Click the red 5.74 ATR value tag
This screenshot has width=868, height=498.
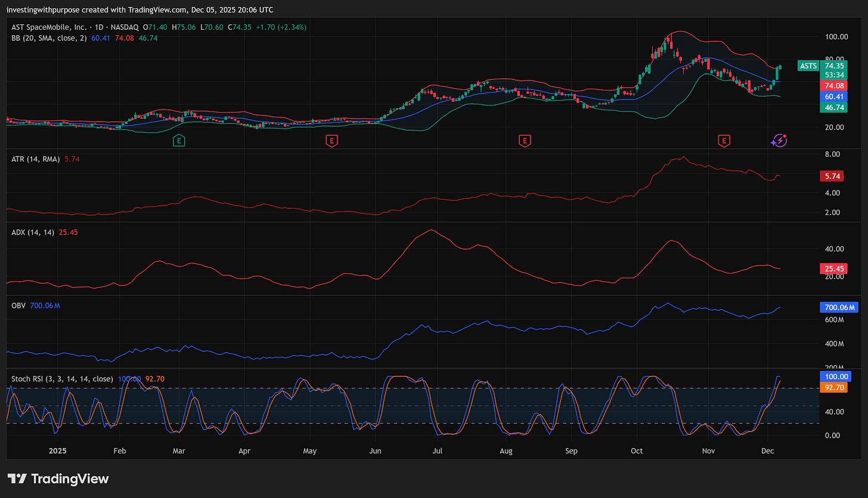[x=833, y=176]
